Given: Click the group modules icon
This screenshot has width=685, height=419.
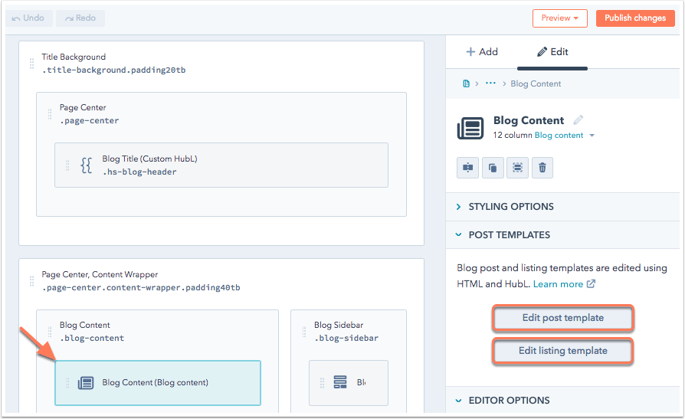Looking at the screenshot, I should 517,167.
